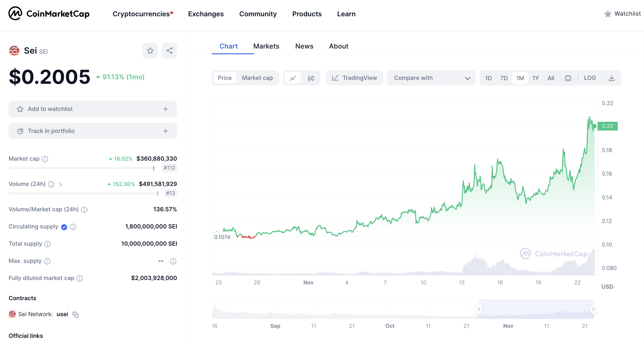The image size is (644, 343).
Task: Select 7D time range
Action: coord(504,78)
